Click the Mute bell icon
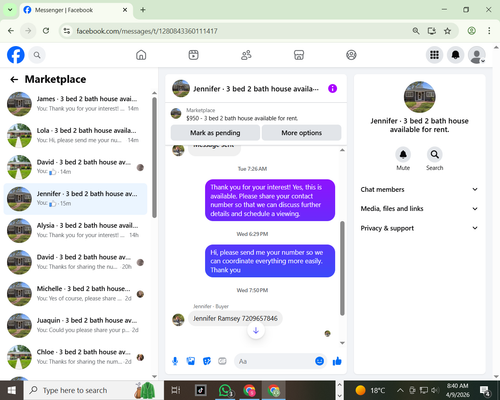The height and width of the screenshot is (400, 500). 403,154
